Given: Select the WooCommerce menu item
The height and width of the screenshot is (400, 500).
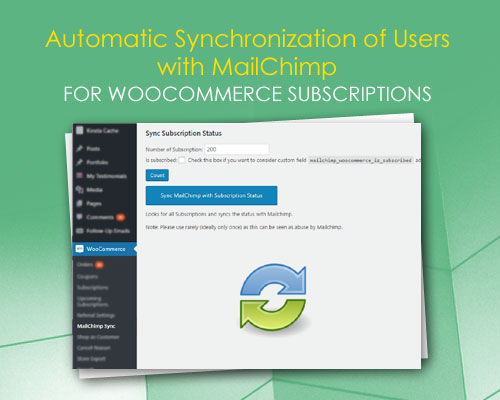Looking at the screenshot, I should click(104, 249).
